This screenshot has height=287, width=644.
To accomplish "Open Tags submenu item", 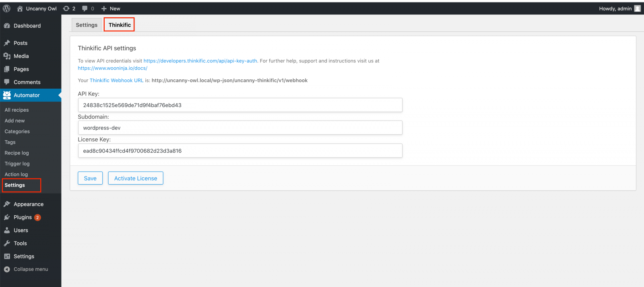I will [x=10, y=142].
